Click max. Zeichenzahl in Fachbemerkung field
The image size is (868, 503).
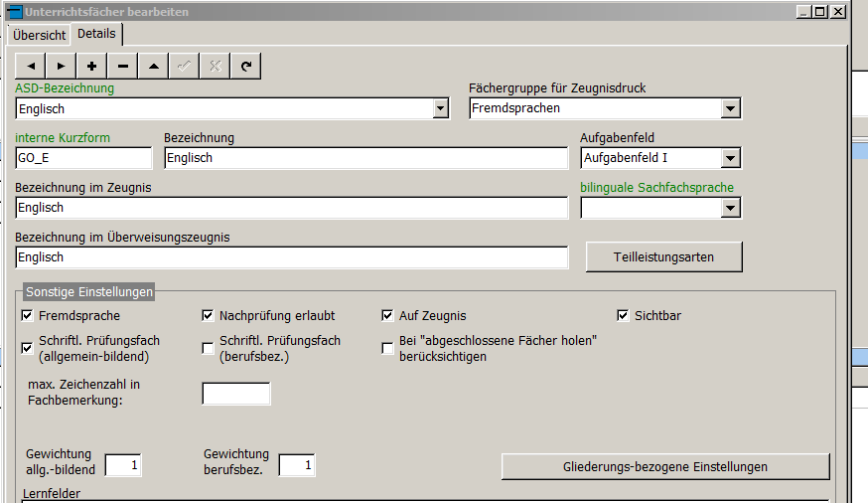click(236, 394)
